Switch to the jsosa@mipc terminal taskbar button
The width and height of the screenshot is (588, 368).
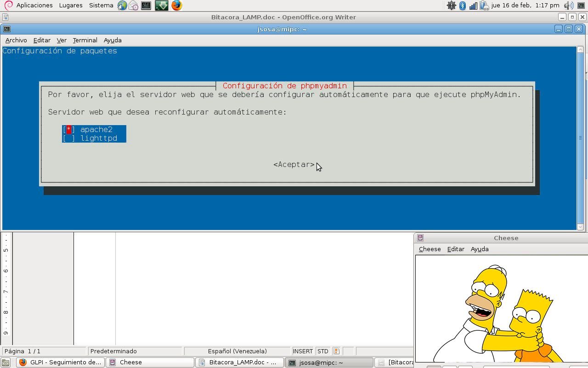pyautogui.click(x=329, y=362)
